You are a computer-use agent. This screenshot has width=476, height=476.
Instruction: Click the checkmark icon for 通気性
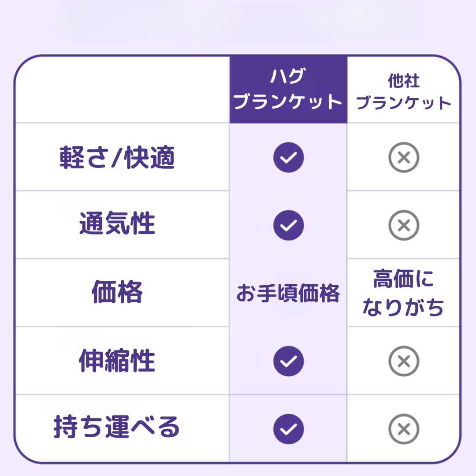tap(288, 225)
